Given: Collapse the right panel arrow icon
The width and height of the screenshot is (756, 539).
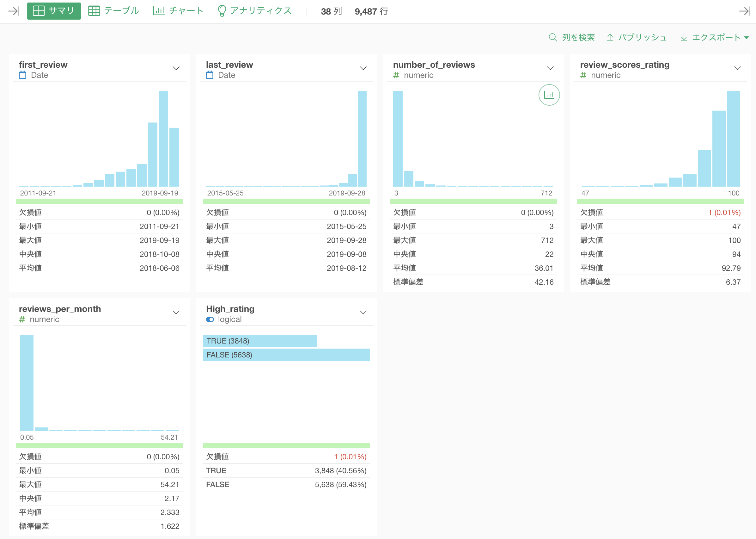Looking at the screenshot, I should click(744, 11).
